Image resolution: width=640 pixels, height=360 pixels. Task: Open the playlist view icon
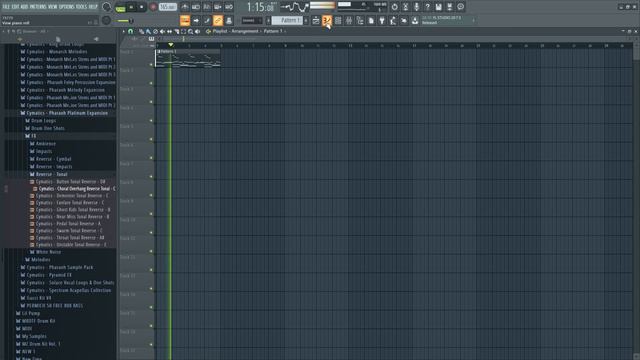pos(316,20)
